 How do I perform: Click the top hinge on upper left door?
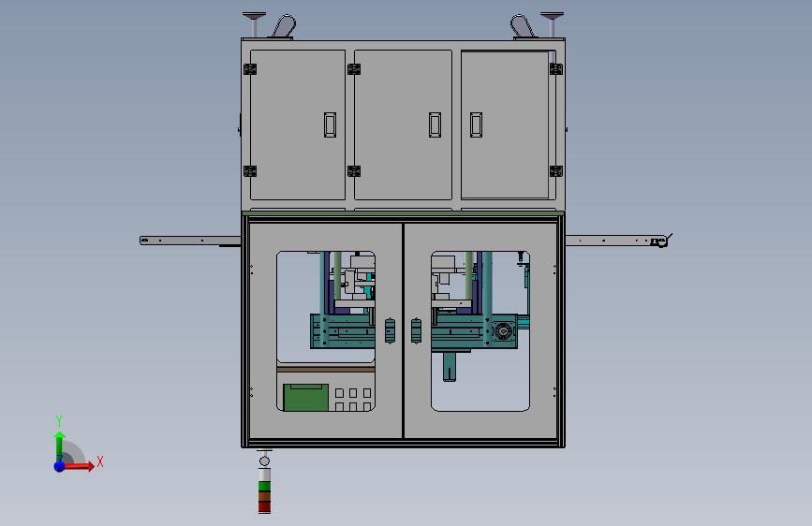(250, 69)
